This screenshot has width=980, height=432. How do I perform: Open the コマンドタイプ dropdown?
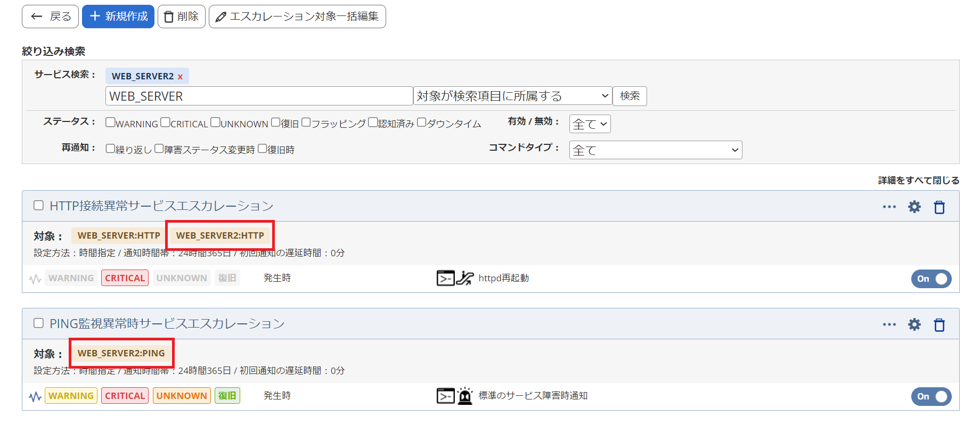tap(655, 150)
